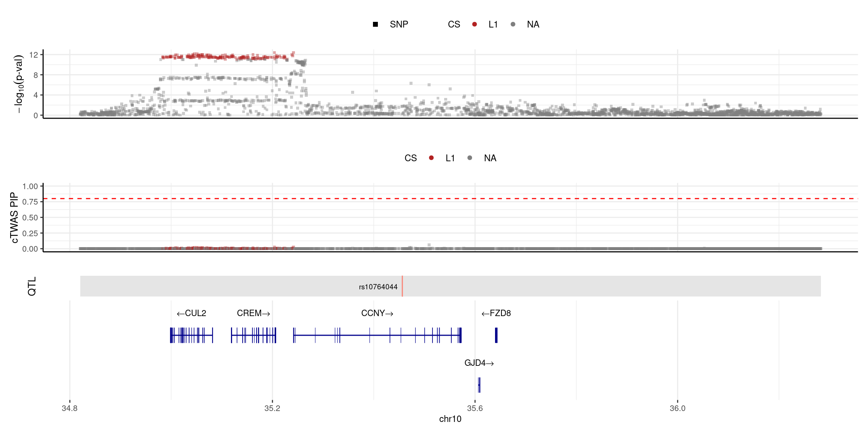Click the rs10764044 QTL label
The image size is (868, 434).
tap(378, 287)
